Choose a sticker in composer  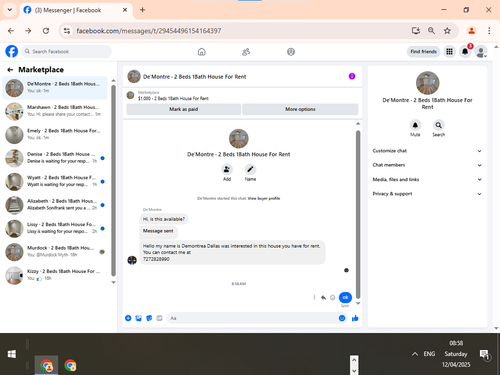[x=149, y=318]
